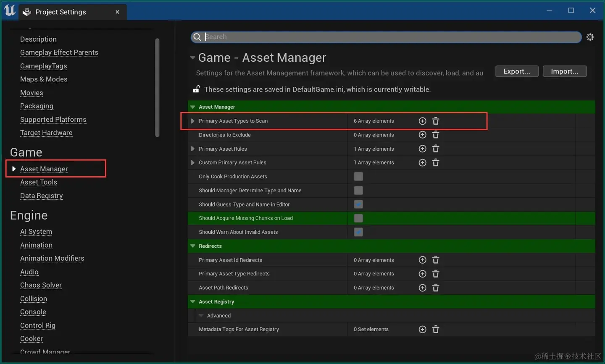Clear the Directories to Exclude array

tap(436, 135)
